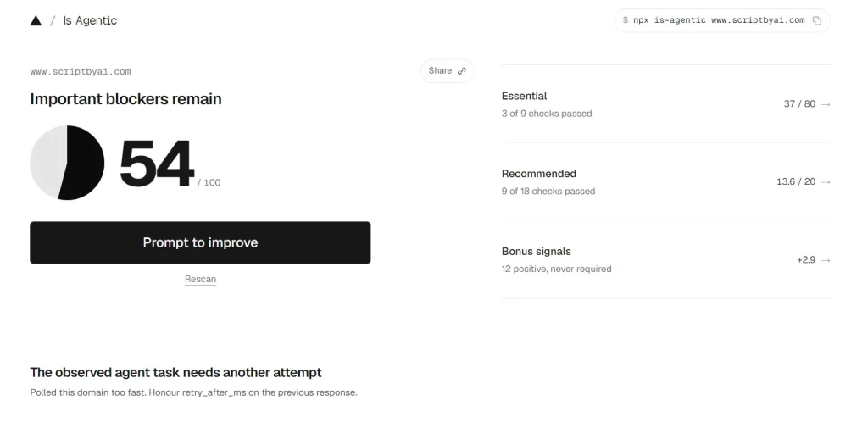Click the score pie chart graphic

pyautogui.click(x=67, y=163)
